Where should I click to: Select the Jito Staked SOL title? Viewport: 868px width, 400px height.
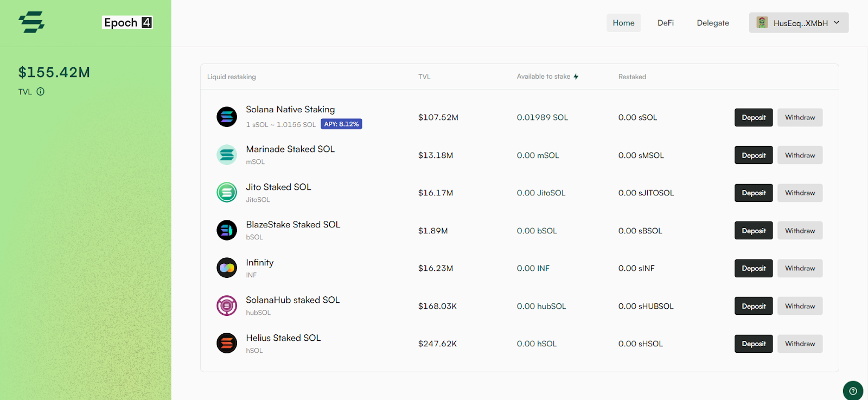point(278,187)
